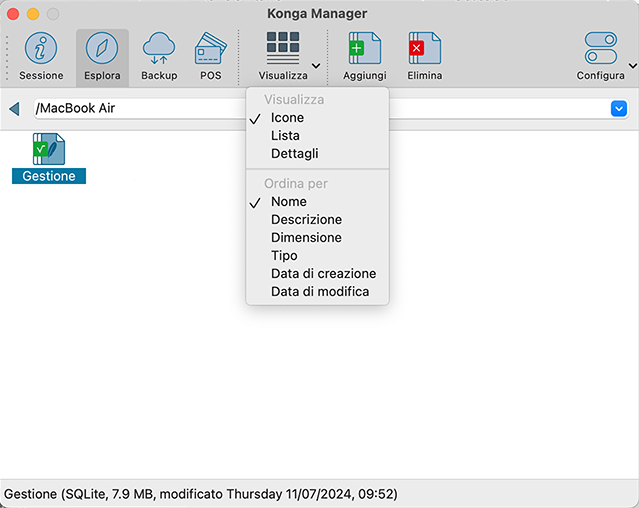This screenshot has height=508, width=639.
Task: Click the back arrow beside path
Action: (14, 109)
